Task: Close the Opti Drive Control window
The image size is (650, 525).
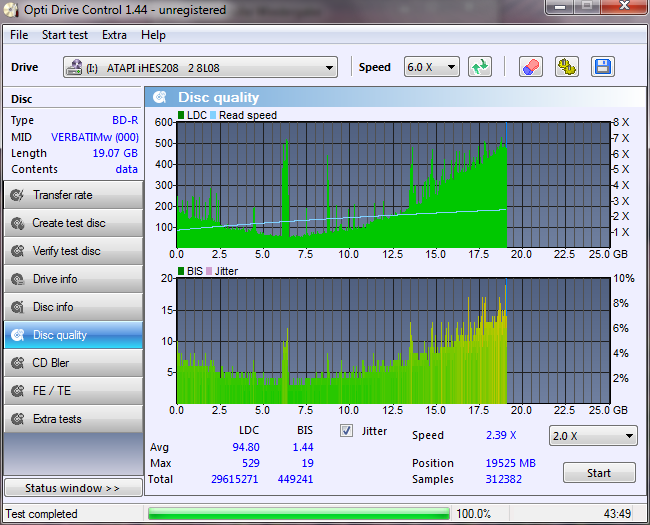Action: [x=624, y=6]
